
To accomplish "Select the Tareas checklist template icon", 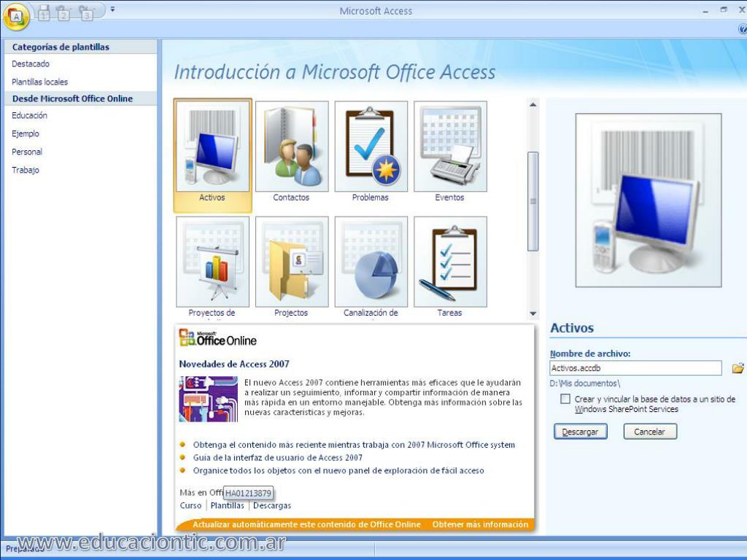I will (450, 262).
